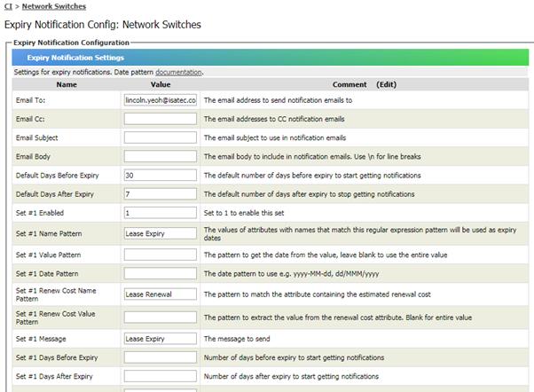
Task: Click the Default Days After Expiry field
Action: [x=161, y=194]
